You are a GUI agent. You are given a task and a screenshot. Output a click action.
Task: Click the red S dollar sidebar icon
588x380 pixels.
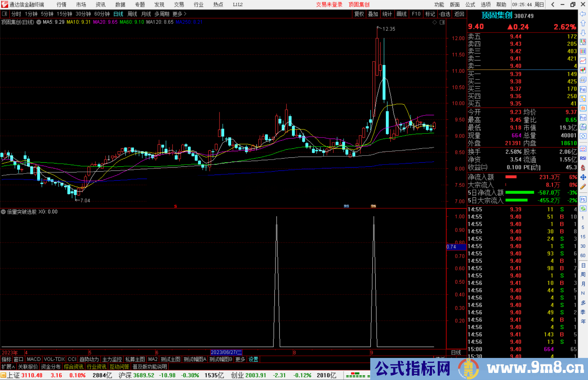coord(583,168)
